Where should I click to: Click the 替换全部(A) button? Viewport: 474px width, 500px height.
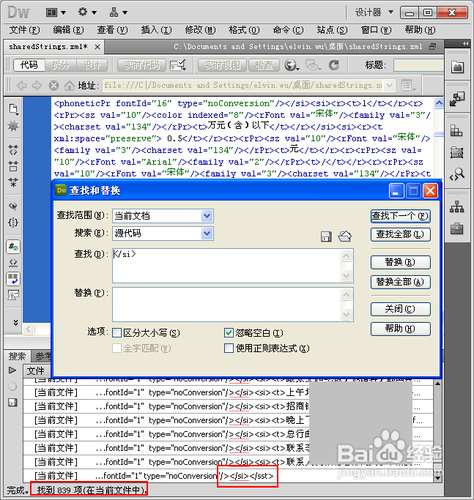click(x=400, y=282)
